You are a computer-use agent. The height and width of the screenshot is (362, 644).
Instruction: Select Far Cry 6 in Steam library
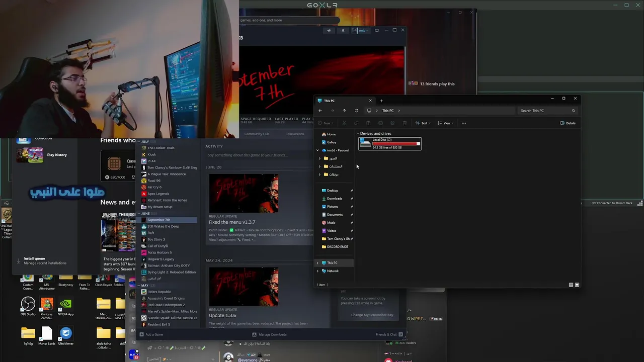[x=154, y=187]
